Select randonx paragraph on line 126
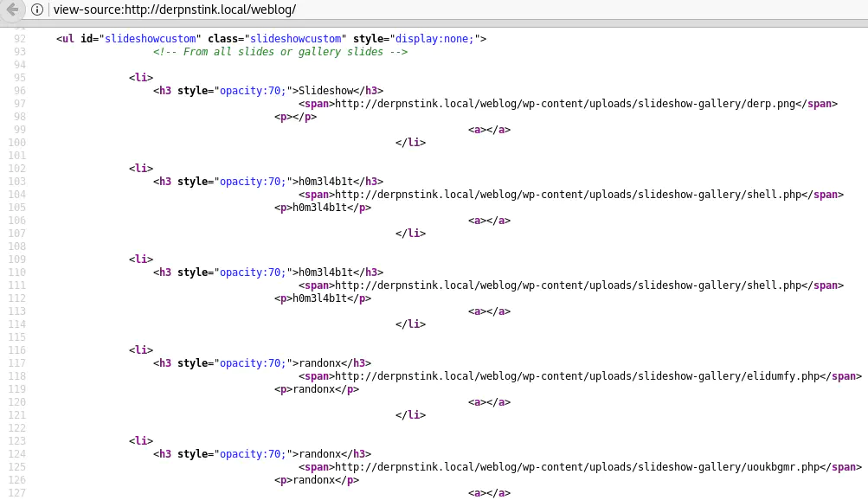The image size is (868, 500). pos(313,479)
